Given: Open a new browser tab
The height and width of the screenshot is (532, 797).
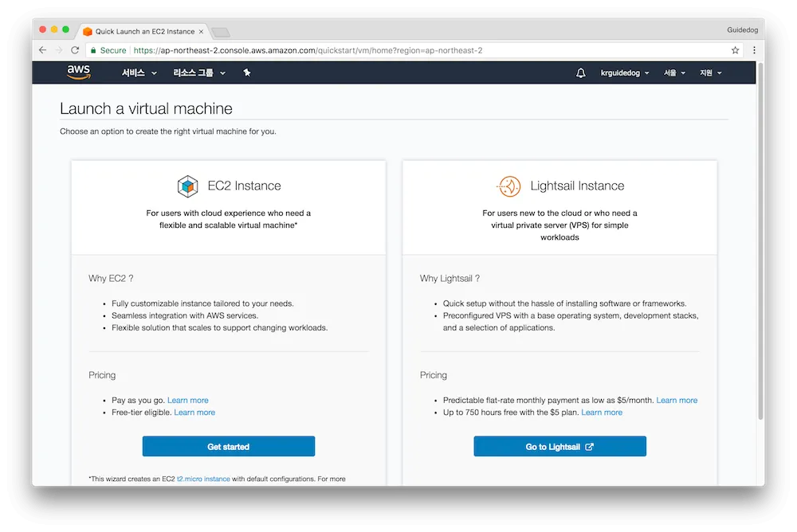Looking at the screenshot, I should coord(221,33).
